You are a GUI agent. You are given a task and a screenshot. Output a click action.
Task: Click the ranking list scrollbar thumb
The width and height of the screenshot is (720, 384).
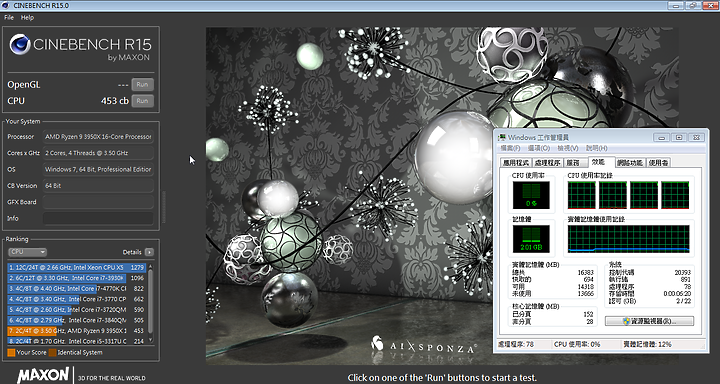tap(150, 301)
